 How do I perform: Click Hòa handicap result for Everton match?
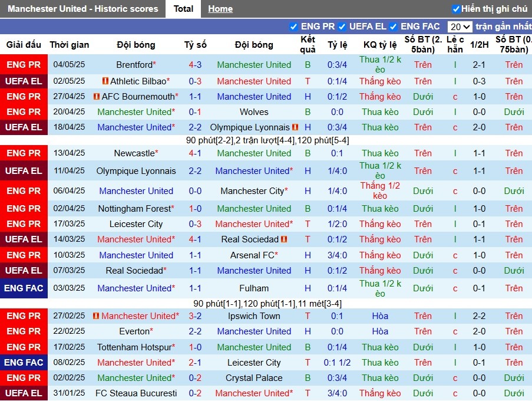point(380,331)
